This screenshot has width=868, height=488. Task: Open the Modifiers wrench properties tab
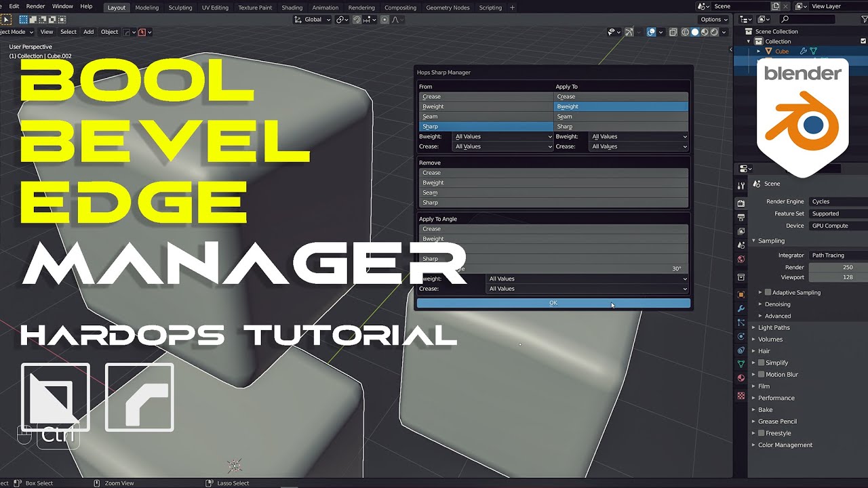(x=741, y=308)
